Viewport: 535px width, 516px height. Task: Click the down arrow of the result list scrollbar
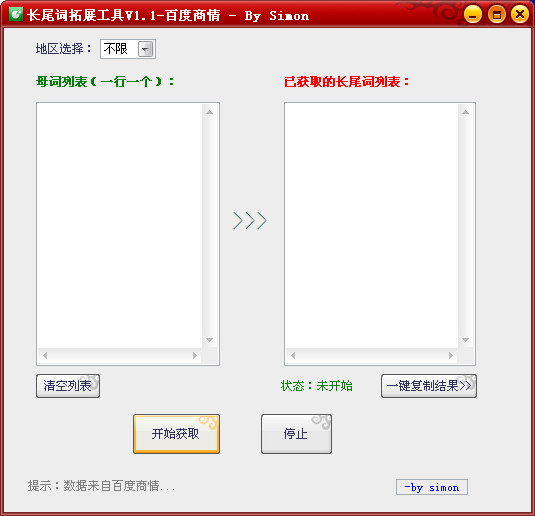pyautogui.click(x=465, y=340)
